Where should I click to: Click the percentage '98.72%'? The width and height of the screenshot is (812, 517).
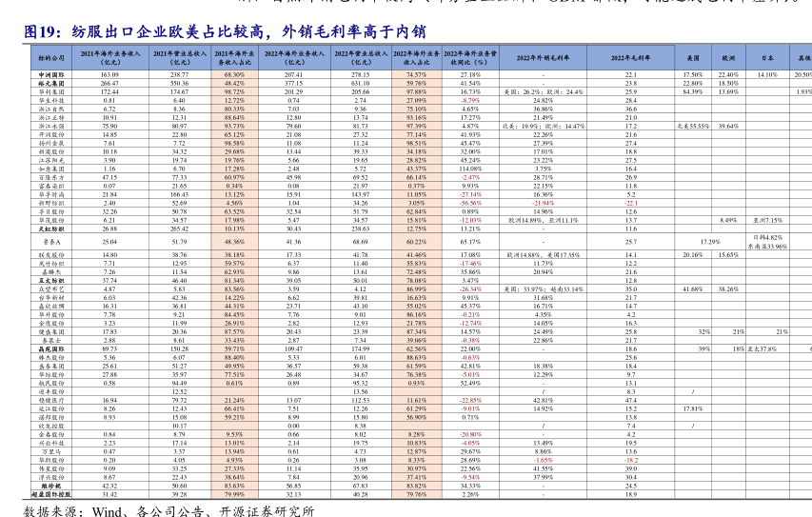coord(234,91)
